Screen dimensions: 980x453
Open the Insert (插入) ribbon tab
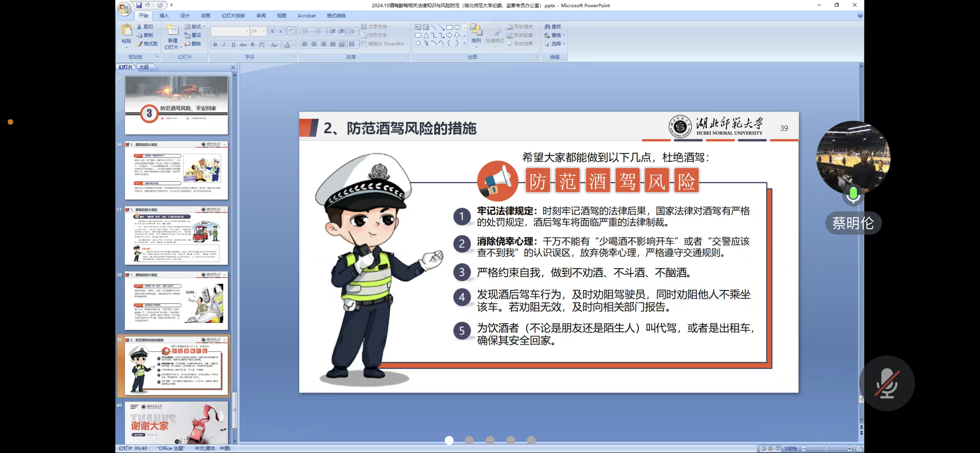(x=164, y=16)
